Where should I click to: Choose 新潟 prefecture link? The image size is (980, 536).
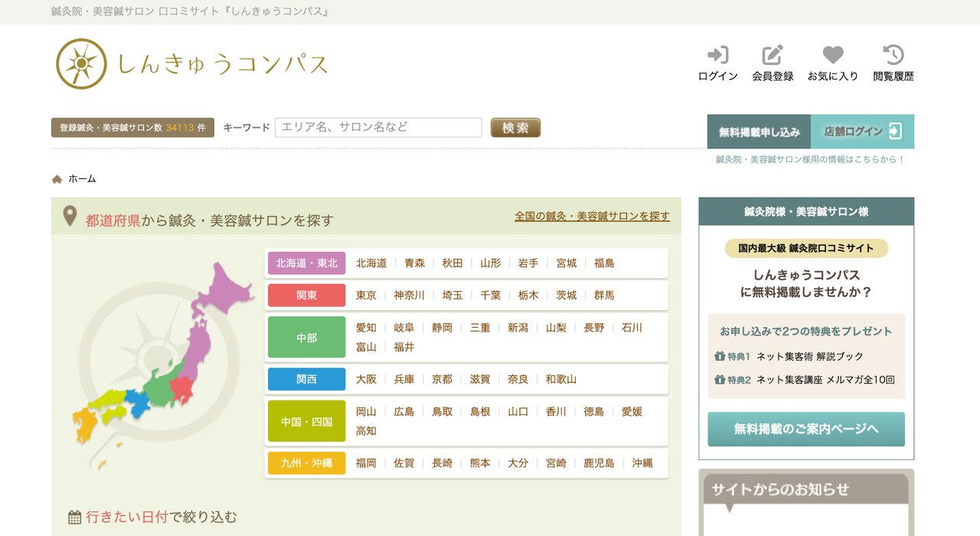(x=518, y=327)
